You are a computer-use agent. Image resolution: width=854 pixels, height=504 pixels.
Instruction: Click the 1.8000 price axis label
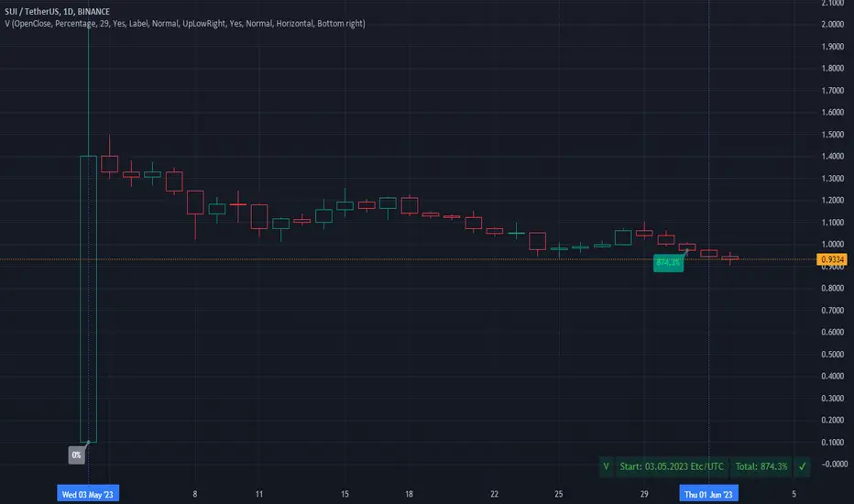click(x=833, y=69)
